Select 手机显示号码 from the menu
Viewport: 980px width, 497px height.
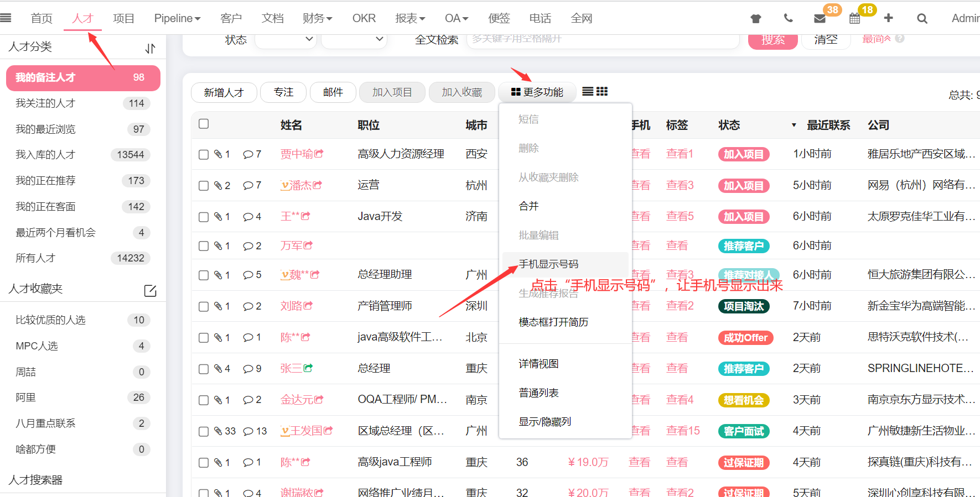(565, 264)
